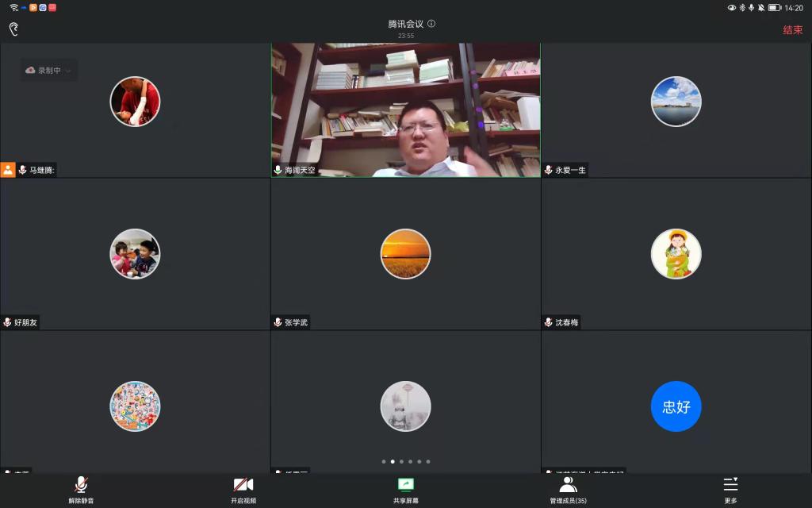
Task: Click the 解除静音 microphone icon
Action: (x=81, y=484)
